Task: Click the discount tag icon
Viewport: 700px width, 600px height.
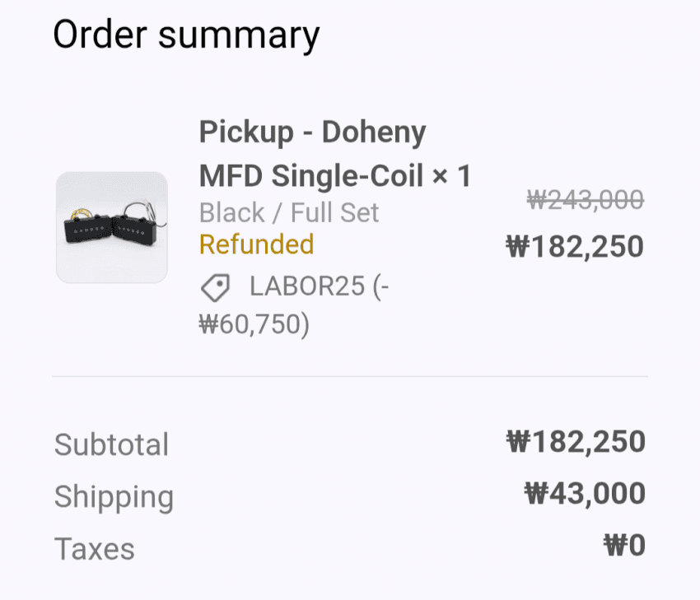Action: pos(215,287)
